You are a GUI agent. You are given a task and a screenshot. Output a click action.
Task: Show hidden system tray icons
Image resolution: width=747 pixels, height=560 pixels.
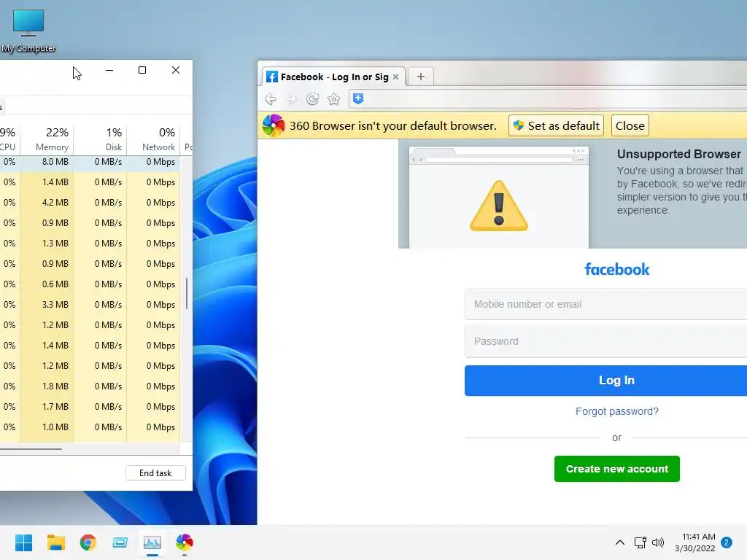pyautogui.click(x=620, y=542)
